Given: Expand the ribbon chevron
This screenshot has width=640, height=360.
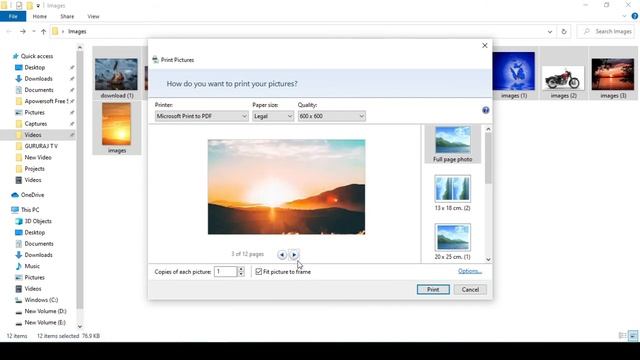Looking at the screenshot, I should [x=624, y=16].
